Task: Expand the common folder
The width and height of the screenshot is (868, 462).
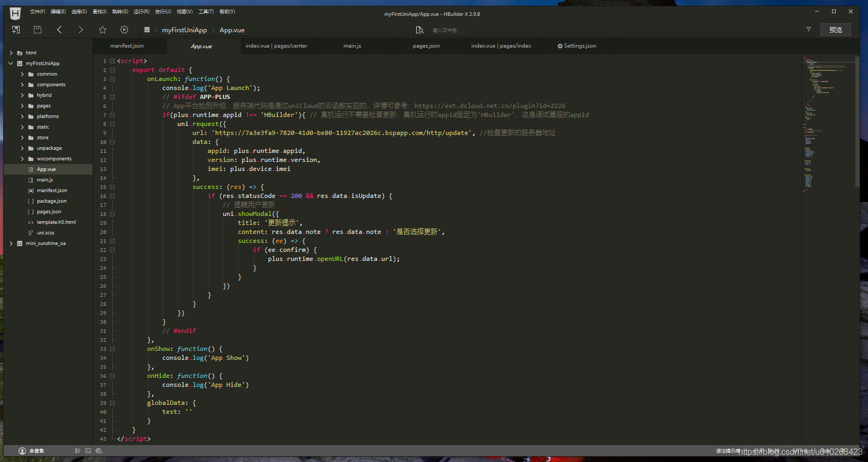Action: (22, 74)
